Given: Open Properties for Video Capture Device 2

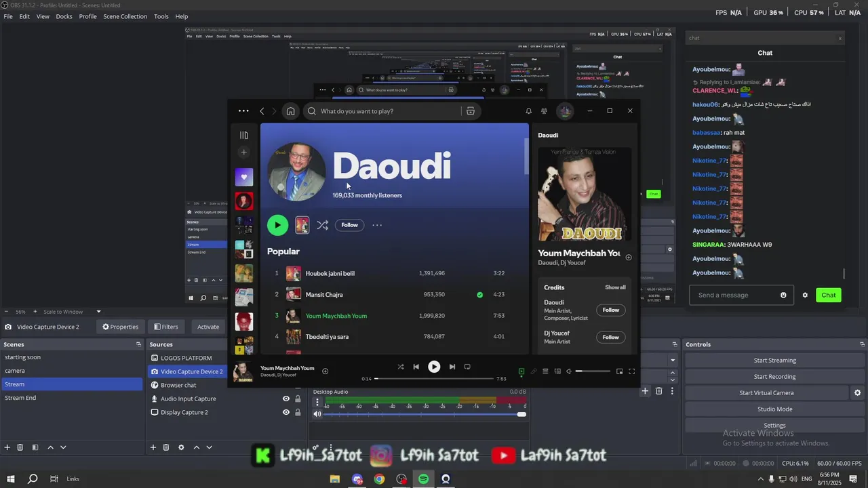Looking at the screenshot, I should (120, 327).
